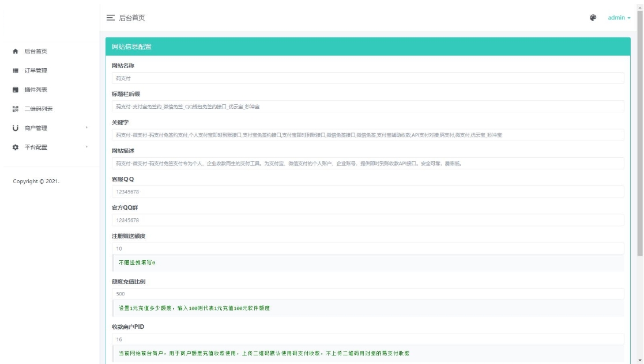644x364 pixels.
Task: Expand the 商户管理 submenu arrow
Action: point(86,128)
